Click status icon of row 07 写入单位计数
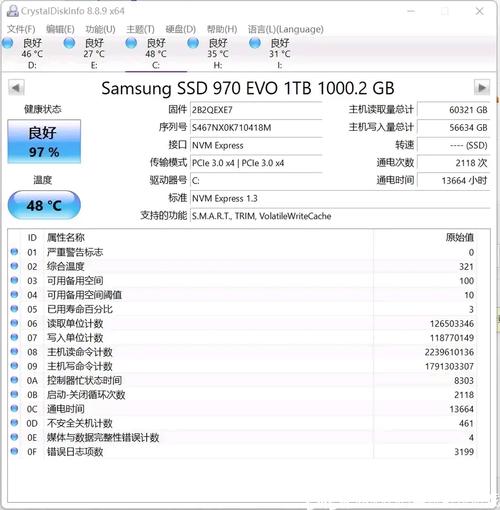Screen dimensions: 500x510 14,337
